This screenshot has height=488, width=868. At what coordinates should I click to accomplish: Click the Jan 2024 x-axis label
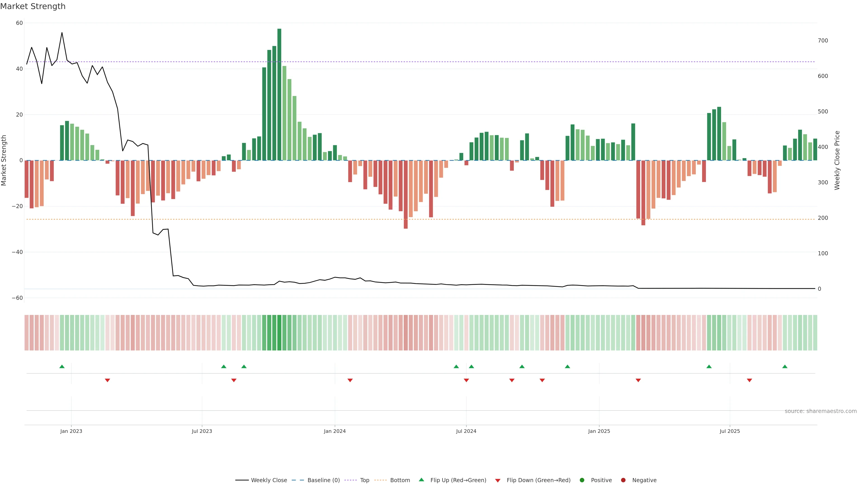(335, 431)
